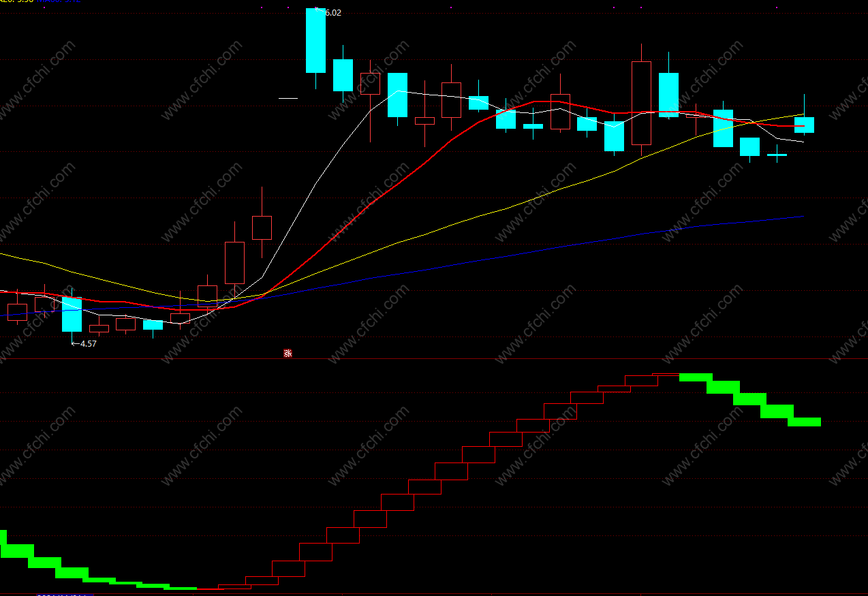Select the 6.02 high price label
The width and height of the screenshot is (868, 596).
332,12
